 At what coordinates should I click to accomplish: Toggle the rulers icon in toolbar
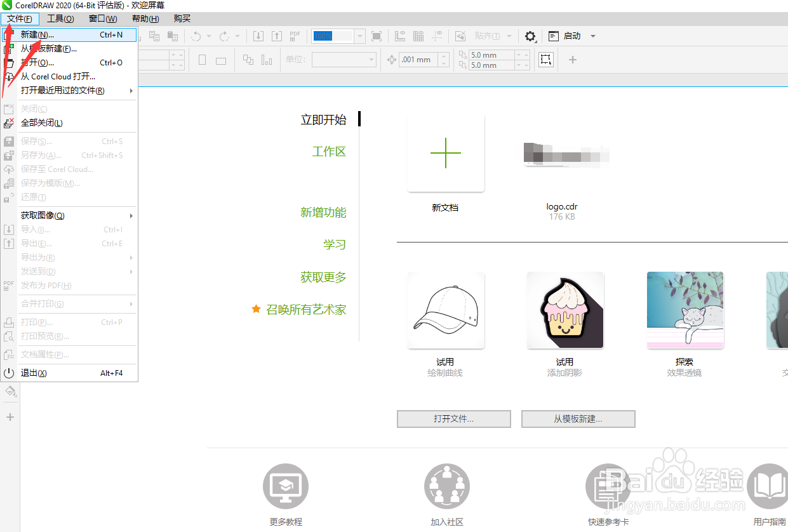400,36
